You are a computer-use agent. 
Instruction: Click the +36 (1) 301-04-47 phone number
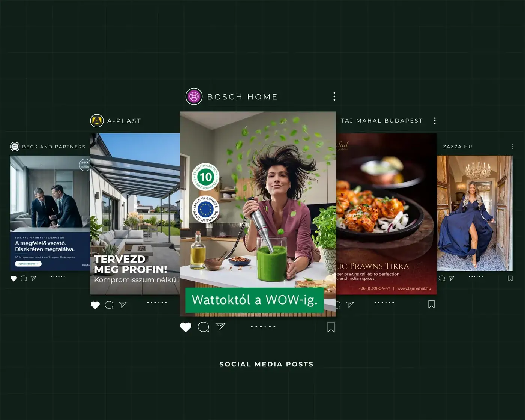tap(374, 288)
